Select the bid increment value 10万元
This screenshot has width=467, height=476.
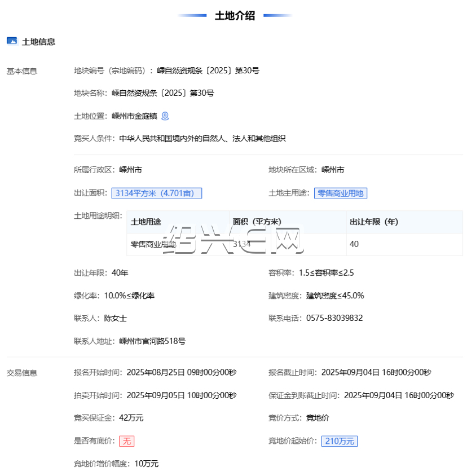click(x=146, y=464)
